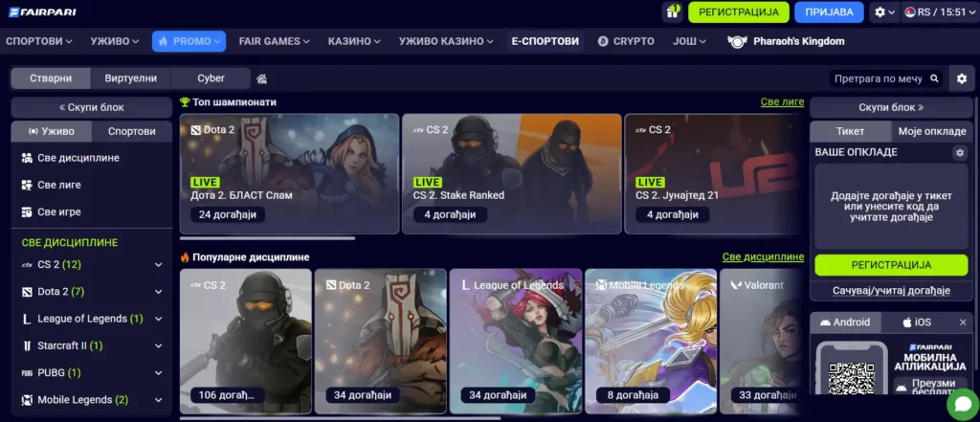Image resolution: width=980 pixels, height=422 pixels.
Task: Open the Све лиге link
Action: click(x=782, y=101)
